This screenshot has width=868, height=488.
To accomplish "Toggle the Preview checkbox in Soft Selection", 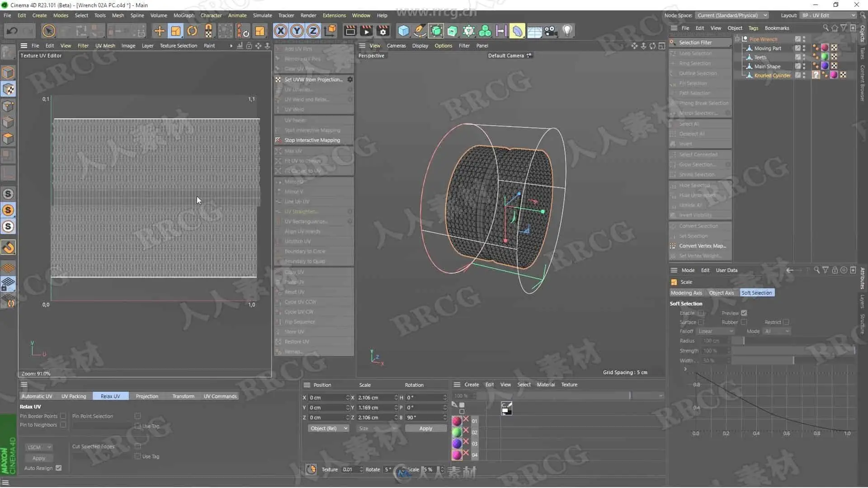I will point(744,313).
